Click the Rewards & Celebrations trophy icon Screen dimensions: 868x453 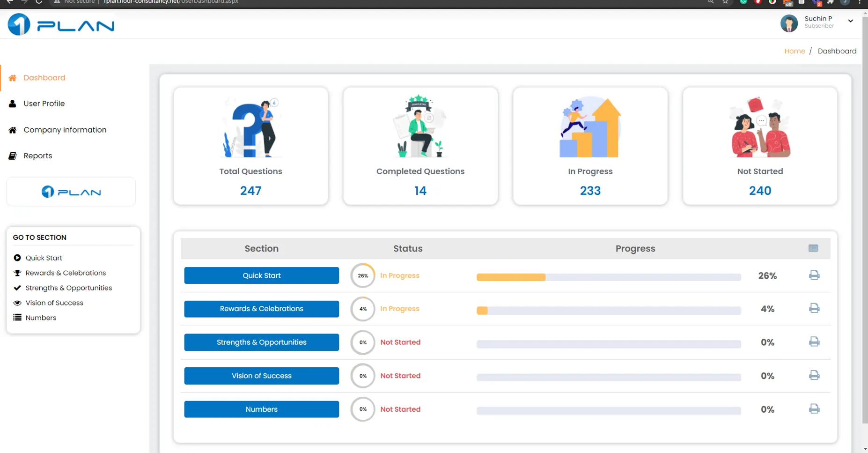coord(17,273)
